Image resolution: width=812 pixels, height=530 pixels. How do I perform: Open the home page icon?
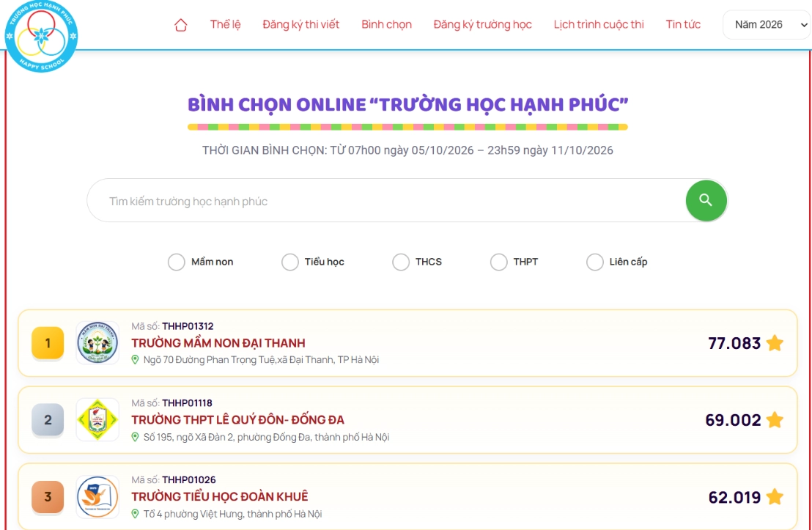(x=181, y=25)
